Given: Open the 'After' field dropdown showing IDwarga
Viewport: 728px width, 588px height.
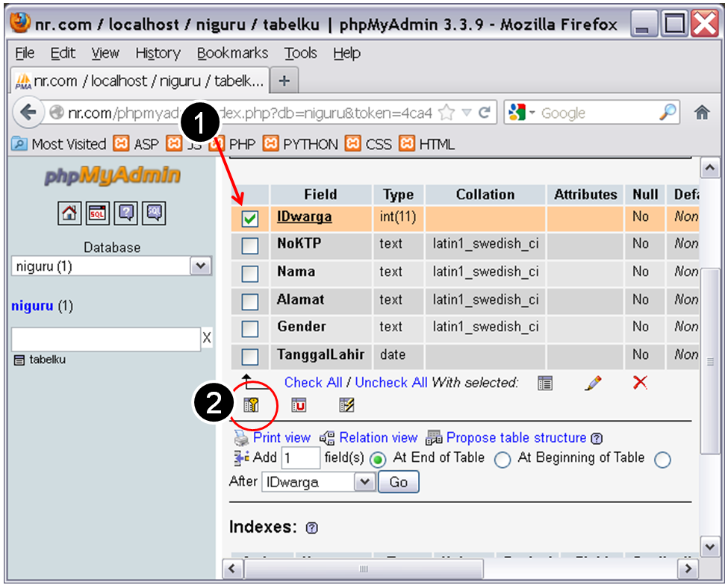Looking at the screenshot, I should (365, 482).
